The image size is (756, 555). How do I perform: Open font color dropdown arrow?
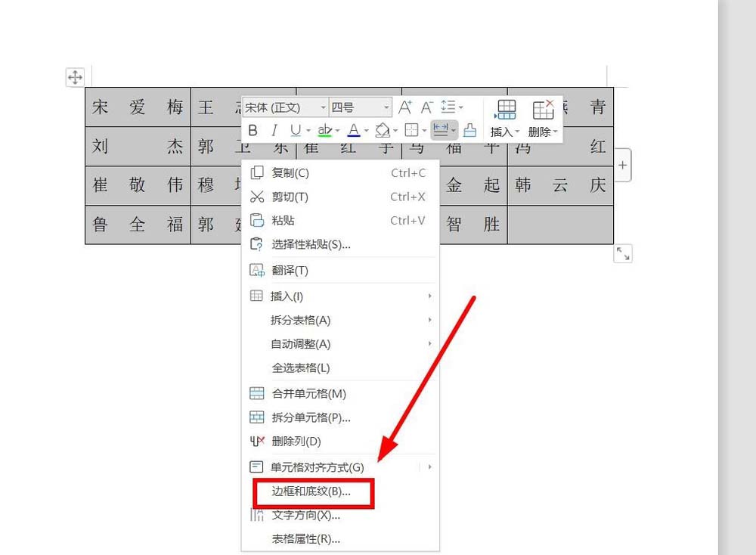pos(366,131)
